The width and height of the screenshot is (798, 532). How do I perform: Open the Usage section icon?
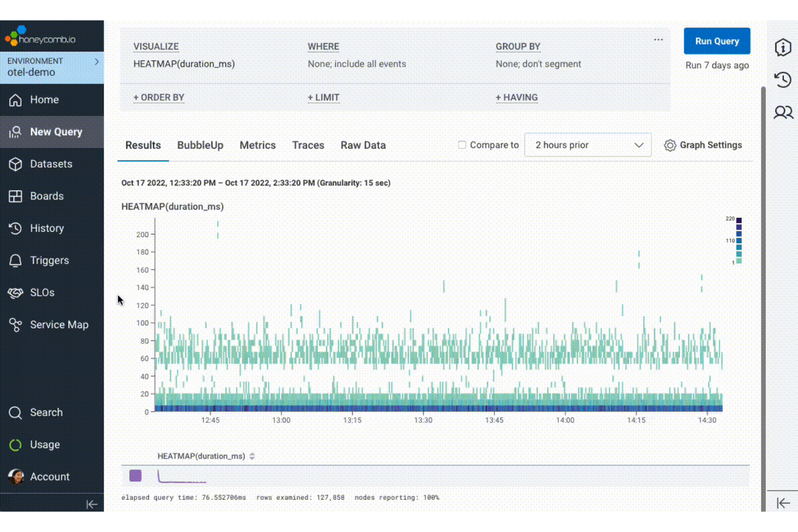click(x=15, y=445)
